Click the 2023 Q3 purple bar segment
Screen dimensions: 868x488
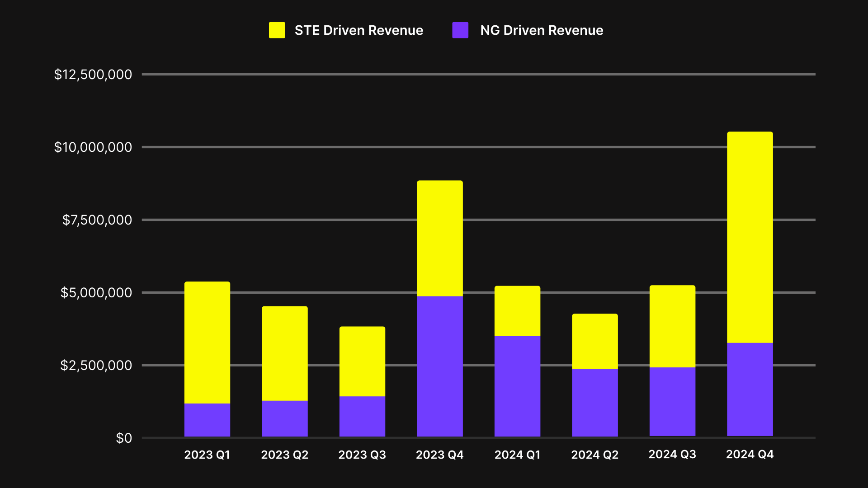[x=362, y=416]
